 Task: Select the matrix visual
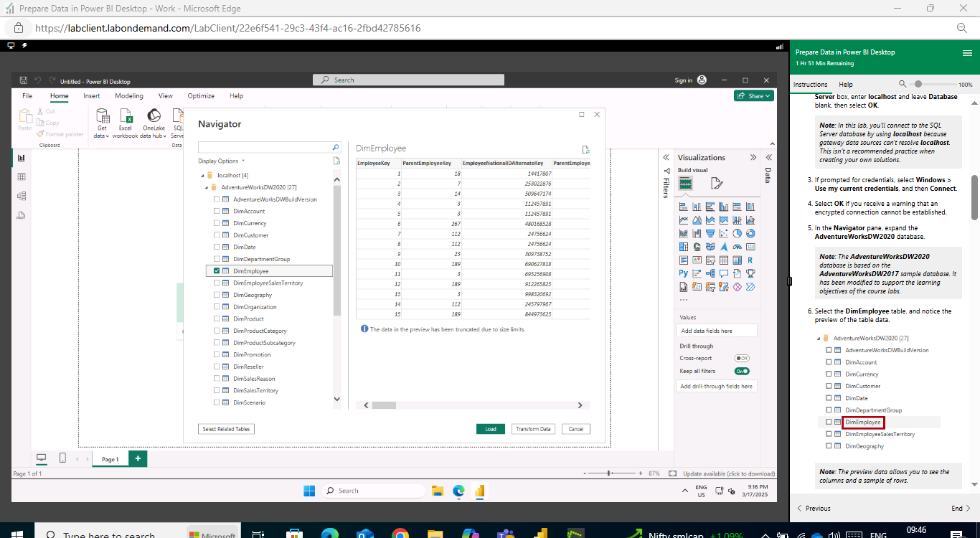(737, 260)
